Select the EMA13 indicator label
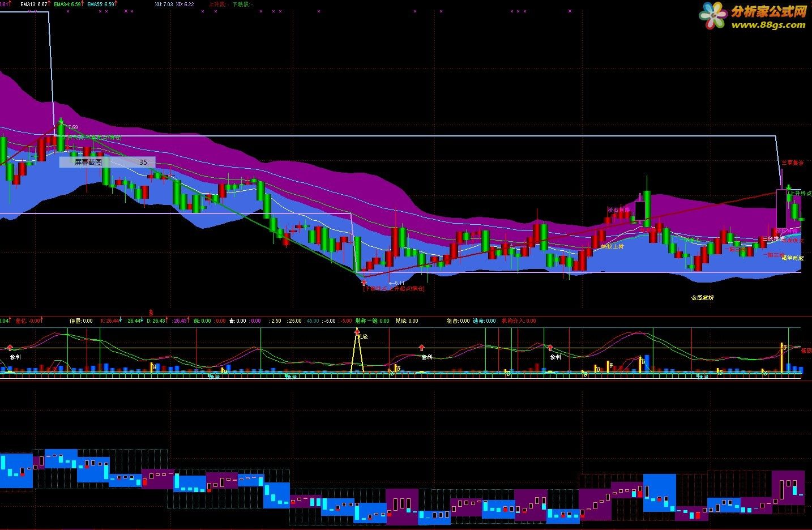The image size is (812, 530). tap(35, 4)
